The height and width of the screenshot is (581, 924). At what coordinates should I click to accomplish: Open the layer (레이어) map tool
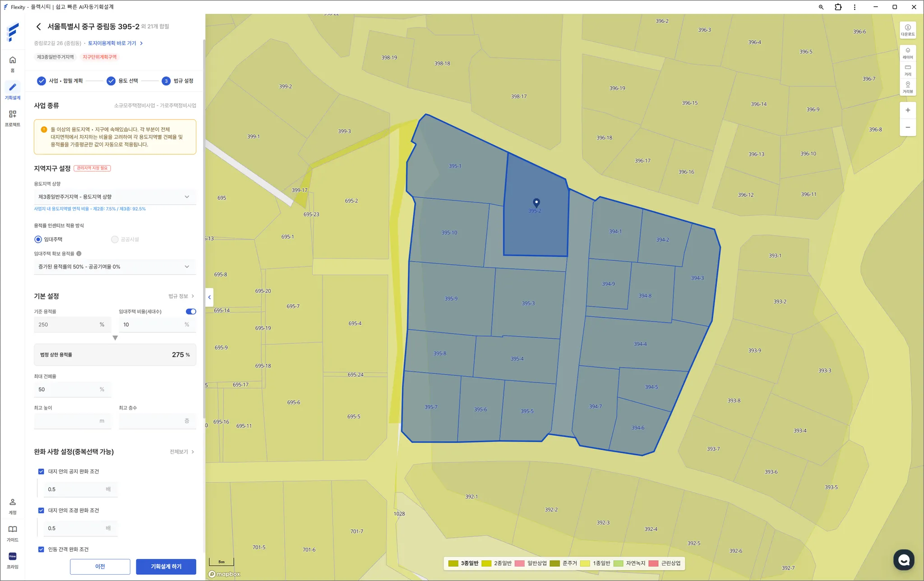[907, 53]
